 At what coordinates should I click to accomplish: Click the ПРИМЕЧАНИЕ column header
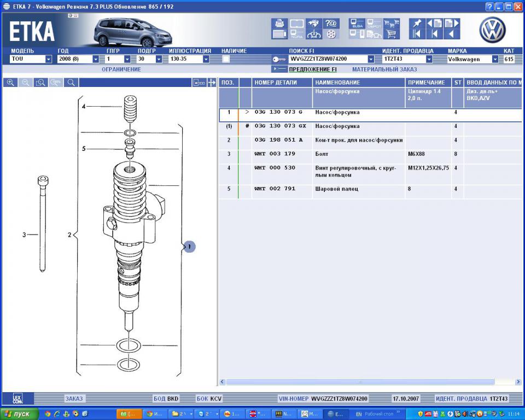(x=428, y=83)
